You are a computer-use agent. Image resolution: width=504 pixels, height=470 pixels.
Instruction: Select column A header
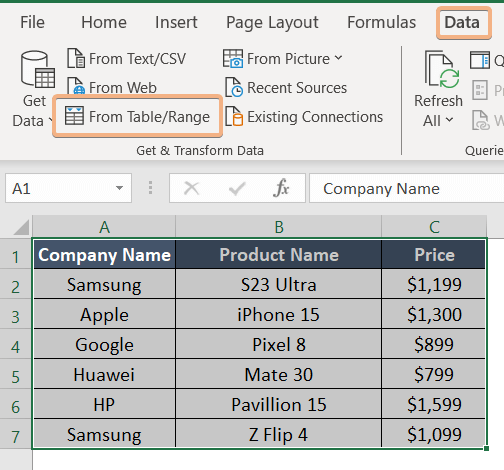104,227
